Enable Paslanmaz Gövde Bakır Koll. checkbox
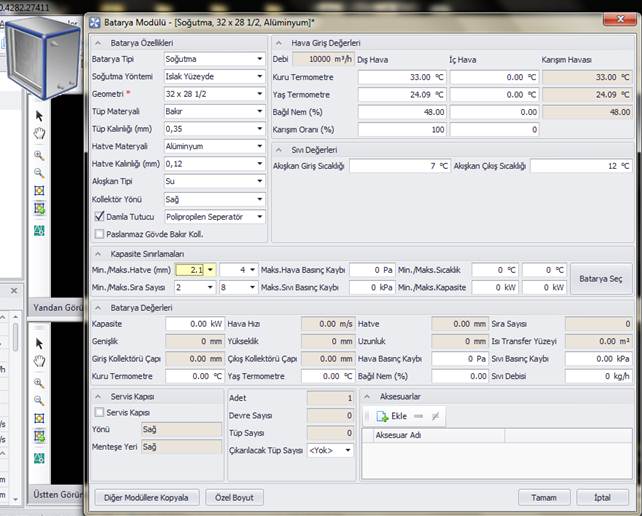This screenshot has width=642, height=516. coord(99,233)
